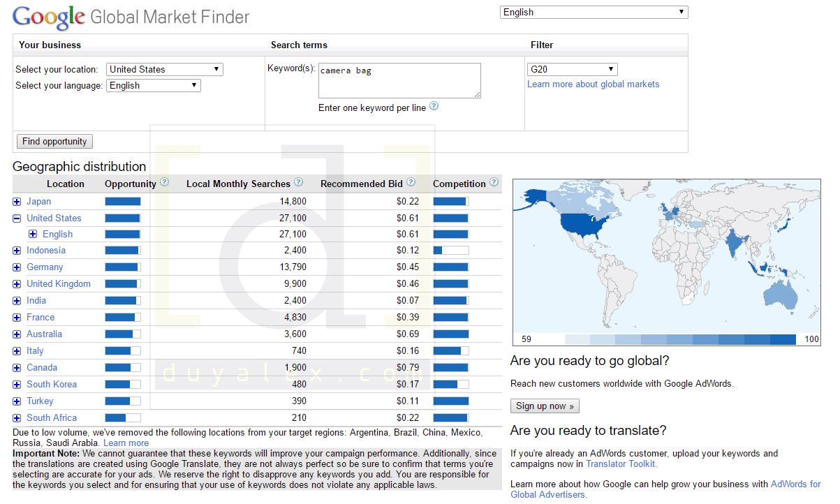
Task: Expand the English sub-row
Action: tap(33, 234)
